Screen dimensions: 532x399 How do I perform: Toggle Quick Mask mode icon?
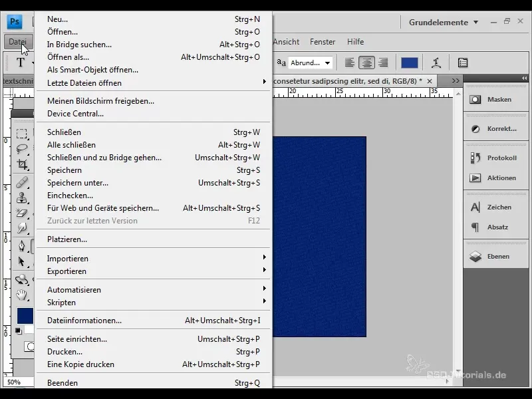pos(29,346)
